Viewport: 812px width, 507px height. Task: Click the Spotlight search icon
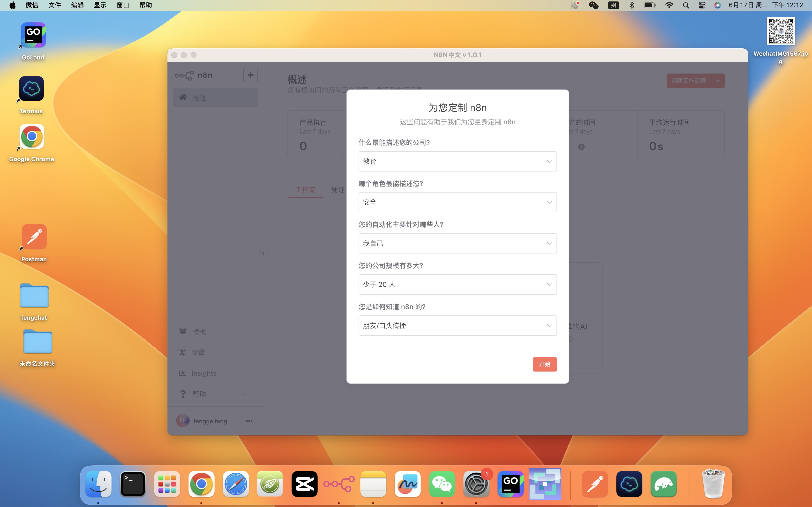tap(686, 5)
